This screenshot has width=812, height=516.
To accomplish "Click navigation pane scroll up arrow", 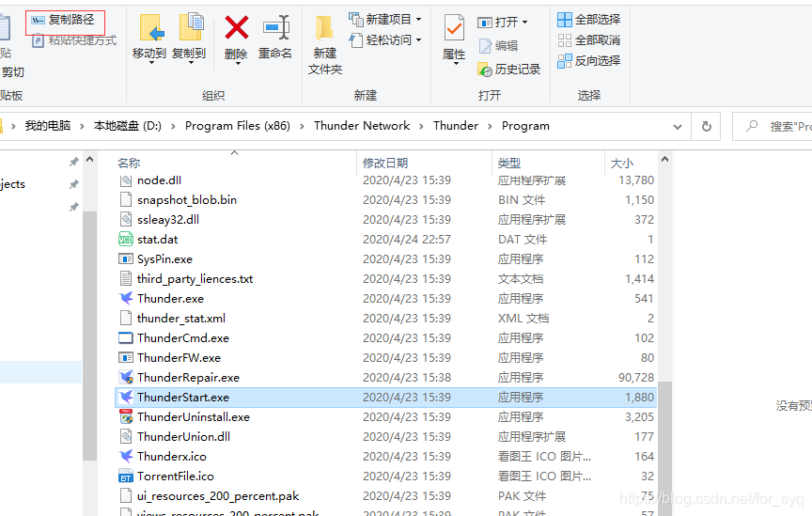I will point(89,159).
